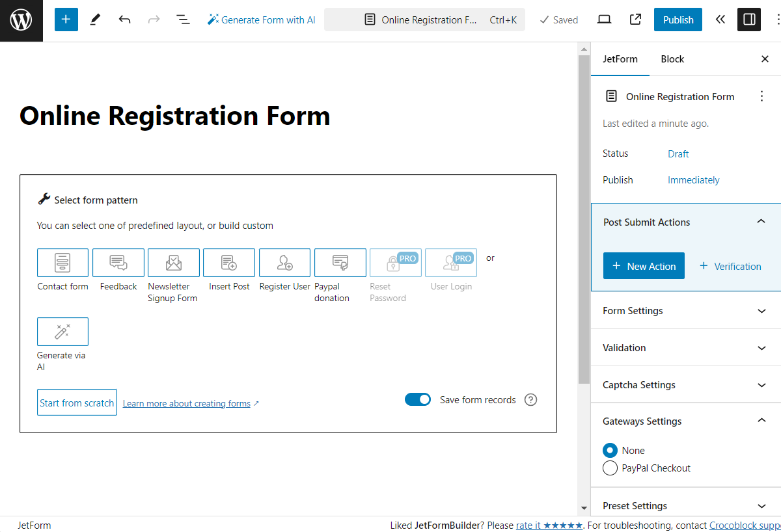This screenshot has height=532, width=781.
Task: Open Generate Form with AI
Action: coord(261,20)
